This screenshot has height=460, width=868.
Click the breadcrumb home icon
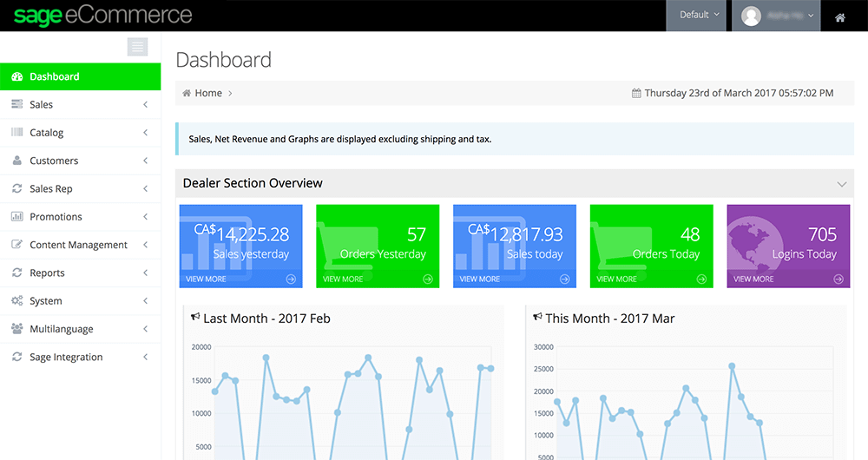pos(187,93)
